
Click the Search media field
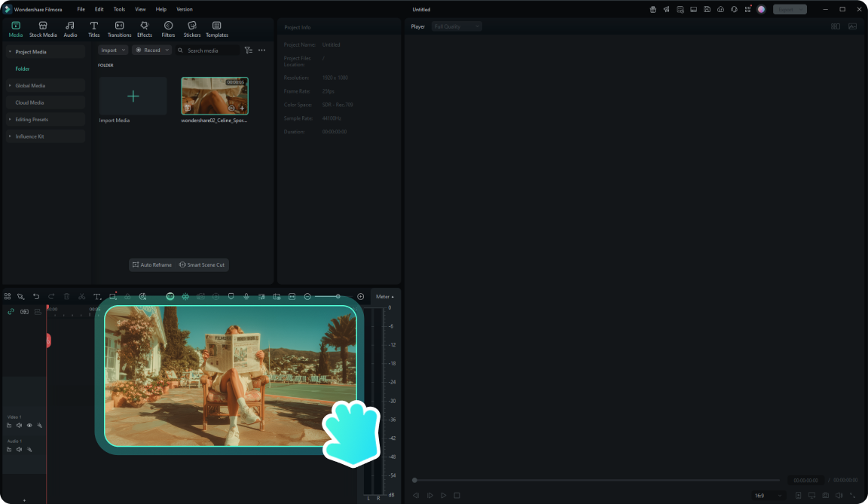pyautogui.click(x=208, y=50)
